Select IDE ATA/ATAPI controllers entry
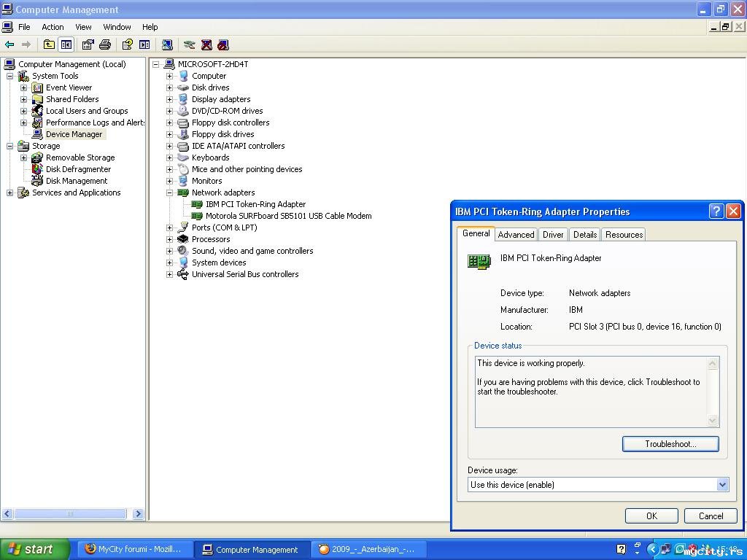Screen dimensions: 747x560 [x=238, y=146]
